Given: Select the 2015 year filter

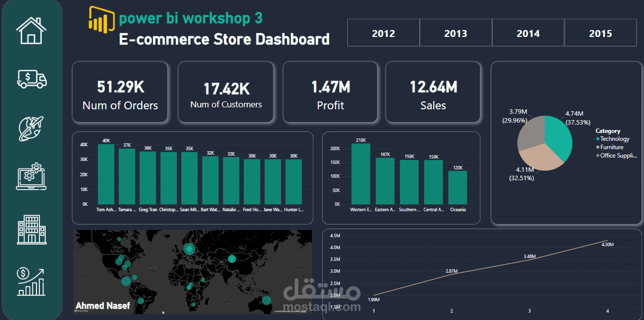Looking at the screenshot, I should click(601, 33).
